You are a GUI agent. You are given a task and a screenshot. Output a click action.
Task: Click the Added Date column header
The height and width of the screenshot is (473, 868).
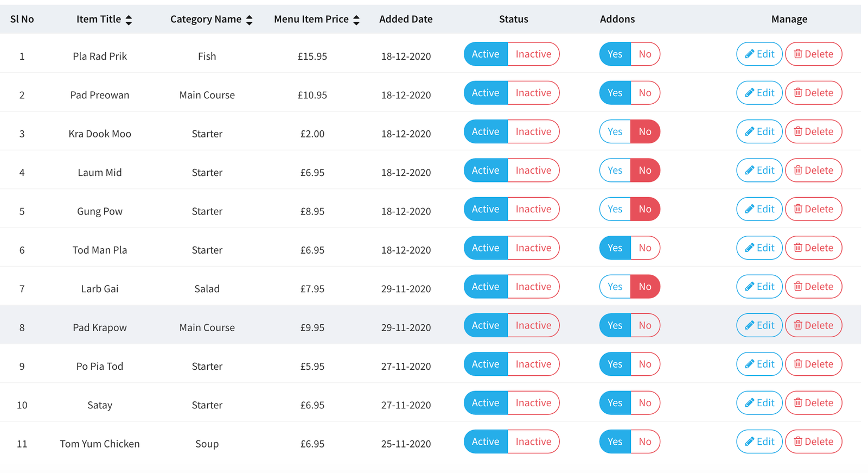click(406, 19)
